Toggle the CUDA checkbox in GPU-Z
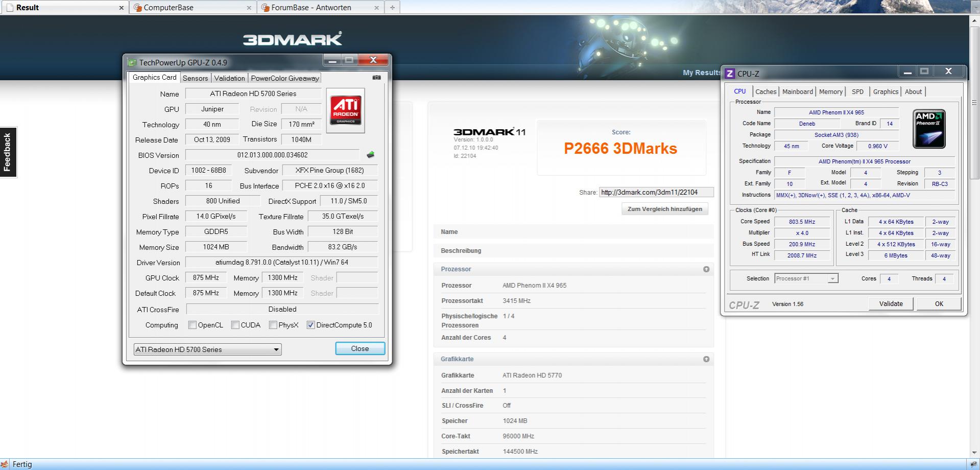980x470 pixels. tap(235, 325)
